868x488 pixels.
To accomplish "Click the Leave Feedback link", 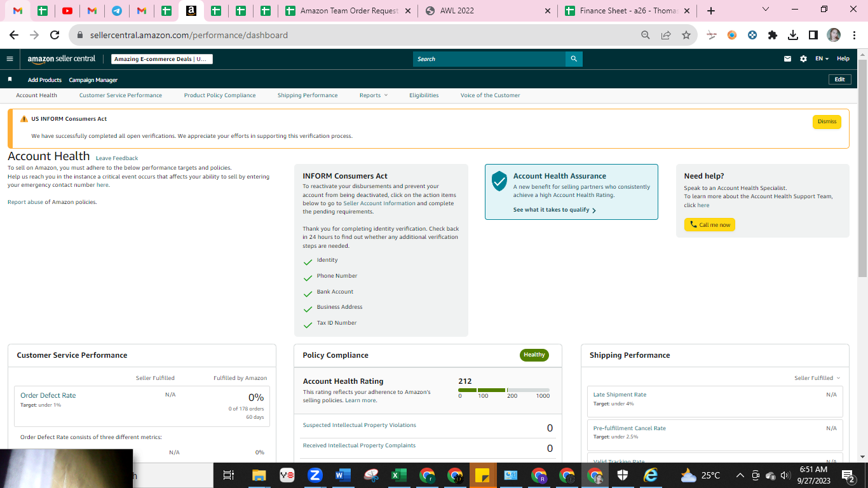I will 117,158.
